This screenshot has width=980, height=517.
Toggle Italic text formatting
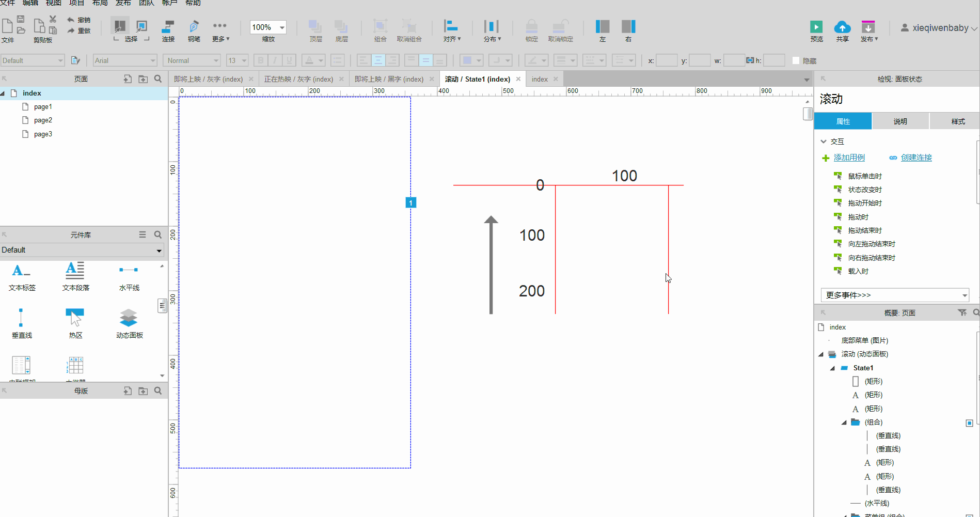(x=275, y=60)
